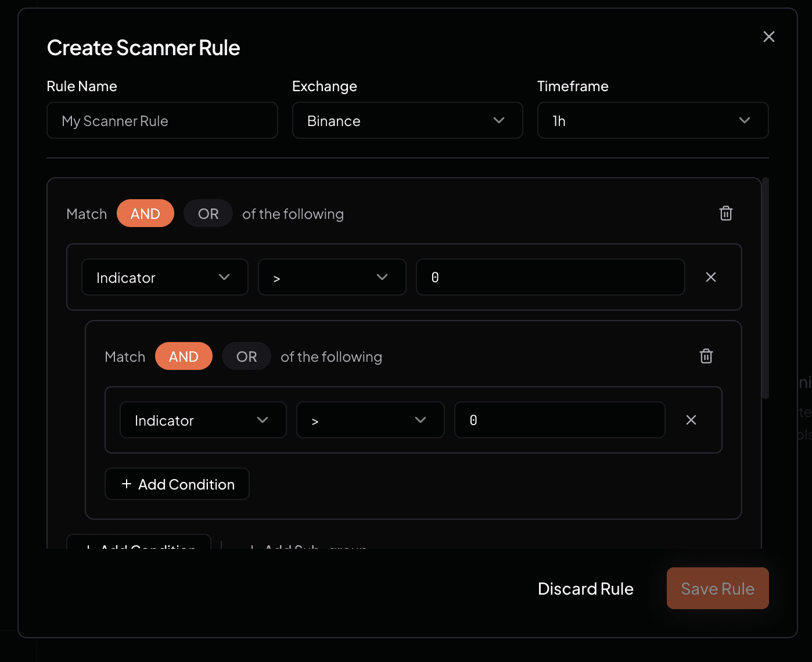Open the operator dropdown in the first condition
812x662 pixels.
point(332,277)
